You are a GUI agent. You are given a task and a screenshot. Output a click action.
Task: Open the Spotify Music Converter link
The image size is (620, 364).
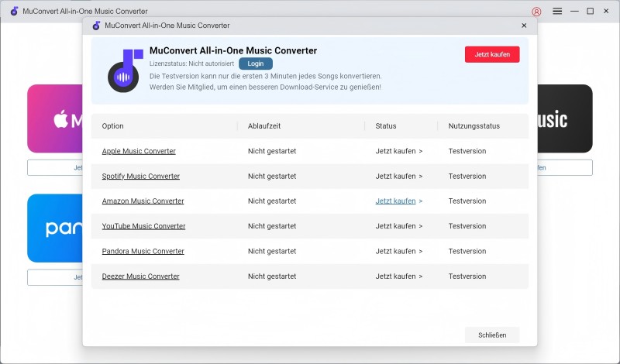coord(141,176)
